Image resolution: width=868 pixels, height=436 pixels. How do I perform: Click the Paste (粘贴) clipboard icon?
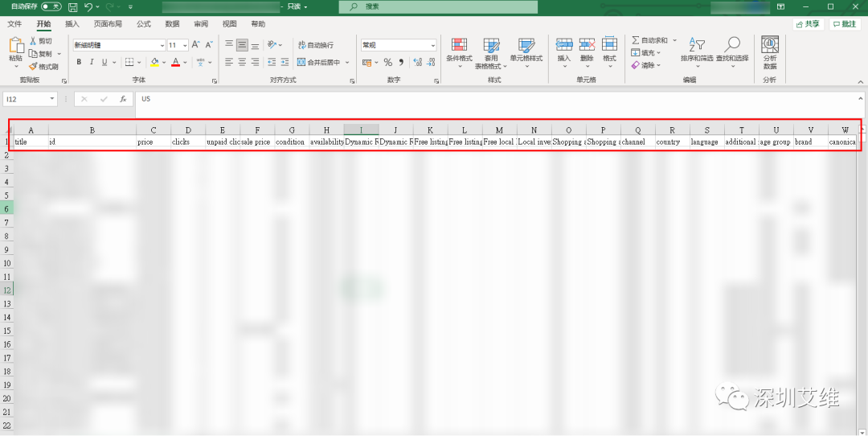[x=16, y=46]
